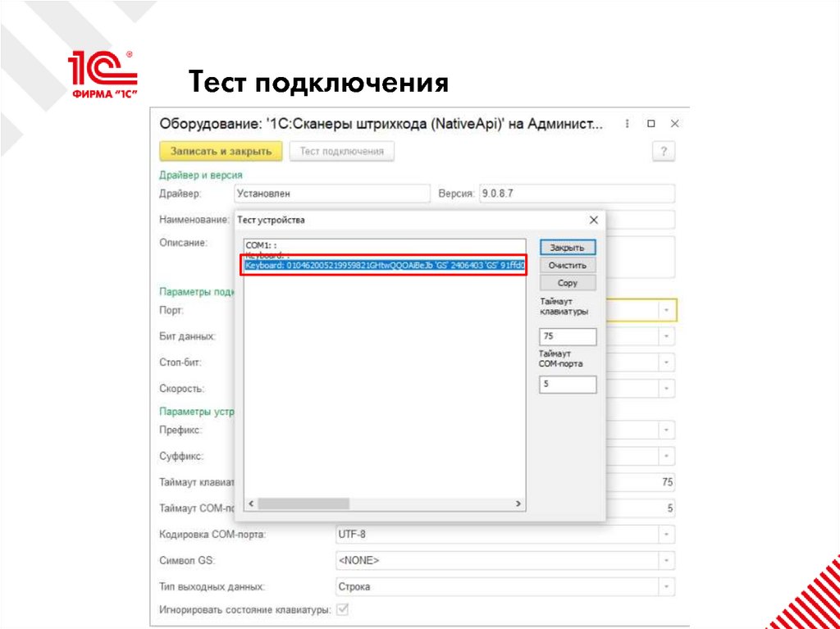
Task: Click the 'Copy' button
Action: (x=568, y=283)
